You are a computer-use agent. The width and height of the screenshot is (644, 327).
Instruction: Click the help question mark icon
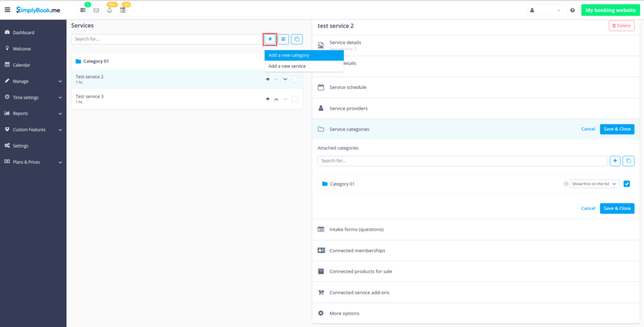[572, 10]
